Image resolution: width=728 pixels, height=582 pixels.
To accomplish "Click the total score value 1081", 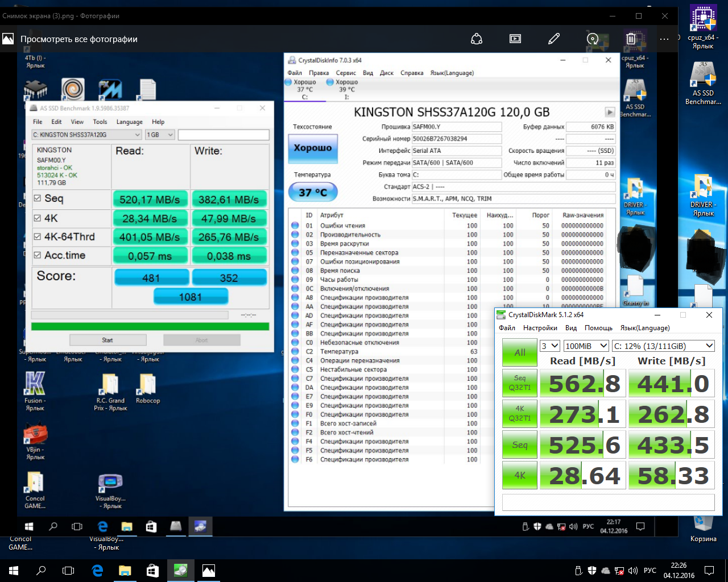I will pos(191,297).
